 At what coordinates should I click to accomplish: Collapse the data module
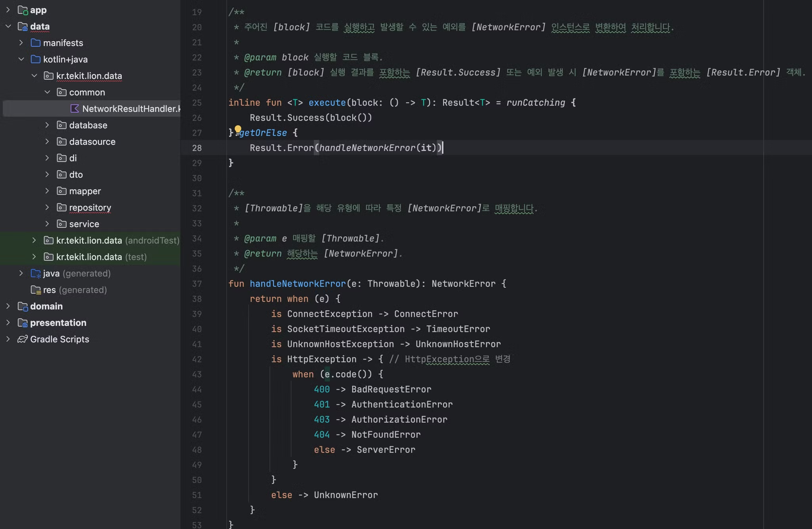tap(8, 27)
